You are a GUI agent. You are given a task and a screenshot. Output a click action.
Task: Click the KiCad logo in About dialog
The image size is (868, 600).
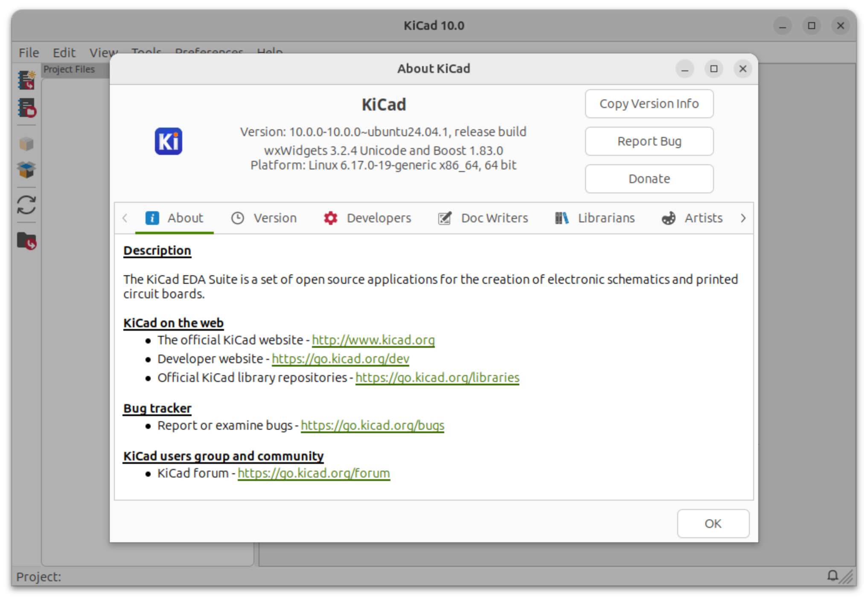(x=168, y=141)
